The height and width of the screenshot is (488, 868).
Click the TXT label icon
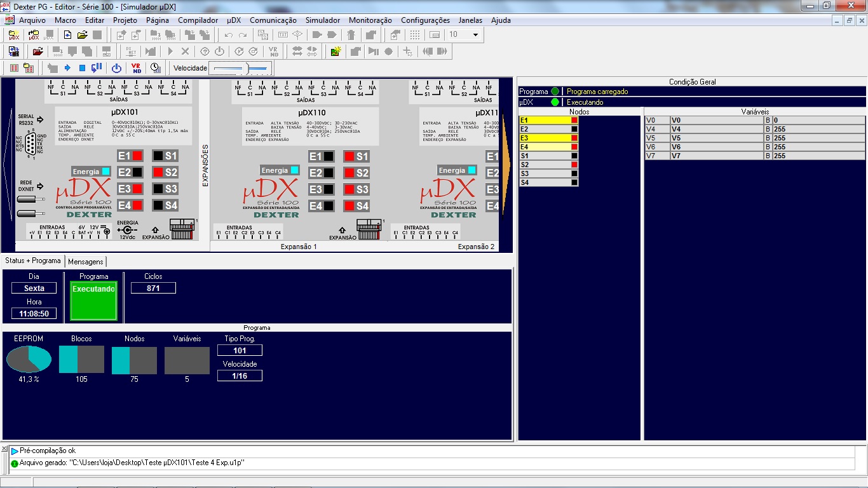pos(283,35)
